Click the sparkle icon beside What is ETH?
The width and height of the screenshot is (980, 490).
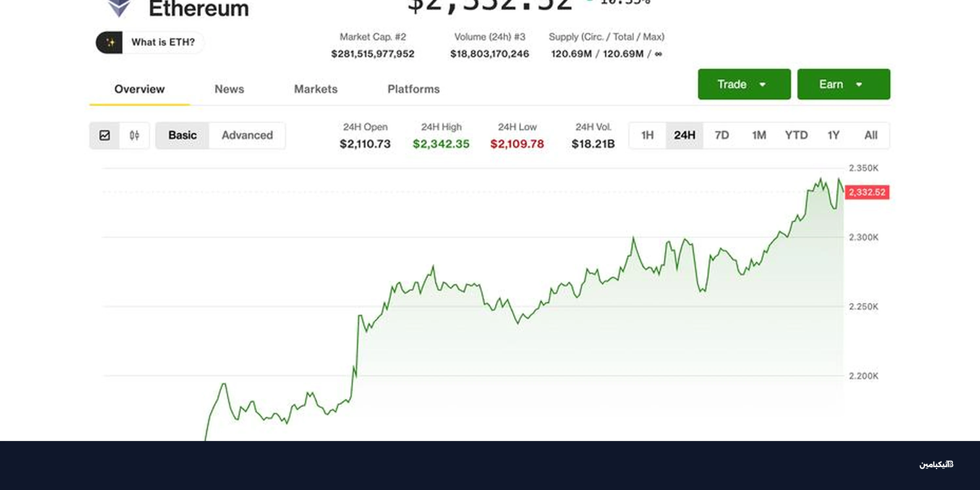111,42
